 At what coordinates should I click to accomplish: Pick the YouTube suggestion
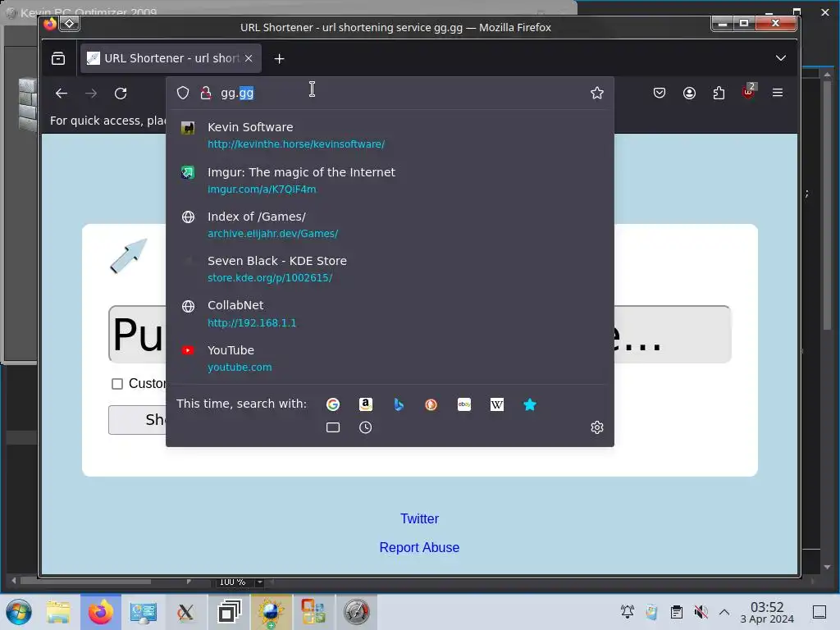pyautogui.click(x=390, y=358)
